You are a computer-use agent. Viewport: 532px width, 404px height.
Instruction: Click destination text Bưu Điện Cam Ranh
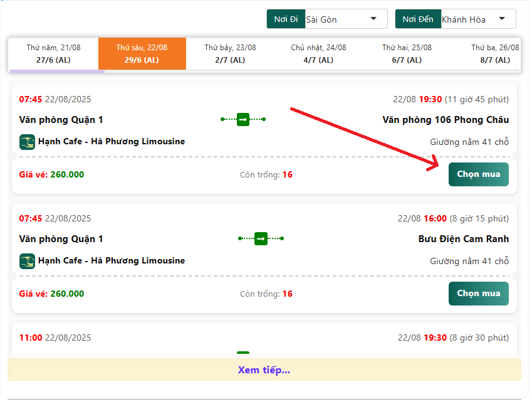coord(464,239)
